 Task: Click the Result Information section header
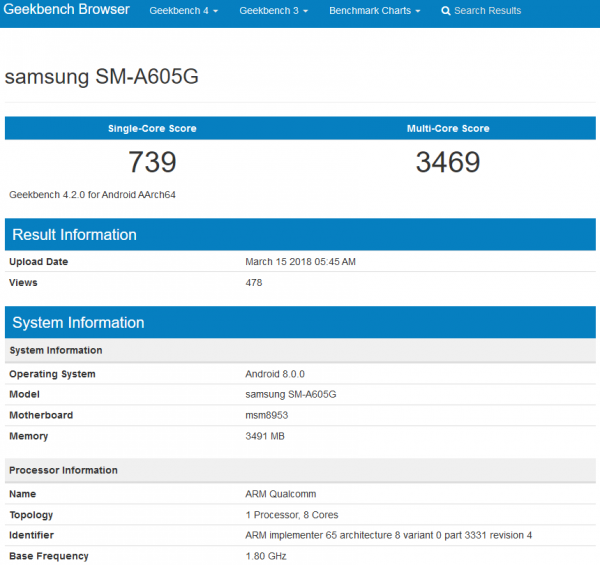(x=300, y=234)
